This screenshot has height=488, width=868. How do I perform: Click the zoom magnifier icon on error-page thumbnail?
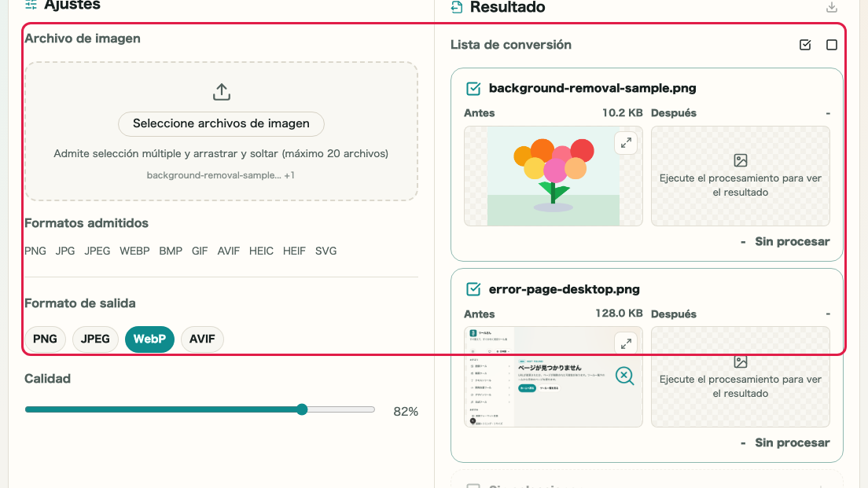pos(624,376)
